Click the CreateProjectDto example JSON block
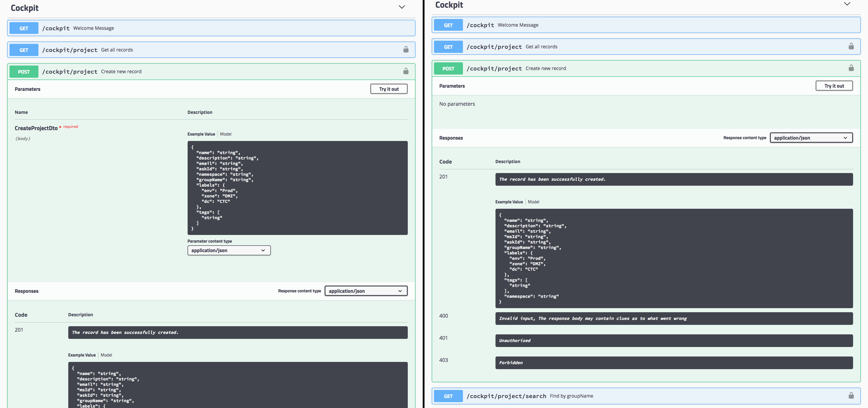Viewport: 868px width, 408px height. click(297, 188)
